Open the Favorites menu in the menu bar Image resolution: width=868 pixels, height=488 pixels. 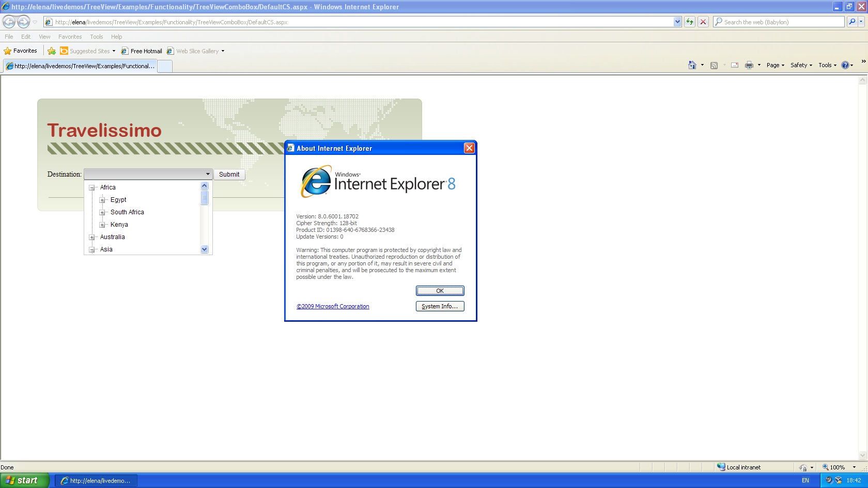[x=70, y=37]
